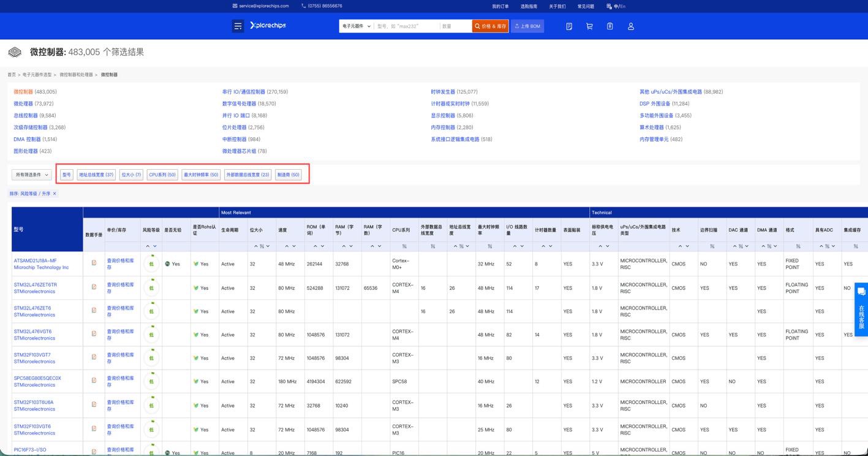Sort I/O 线路数量 column descending
The width and height of the screenshot is (868, 456).
point(523,246)
